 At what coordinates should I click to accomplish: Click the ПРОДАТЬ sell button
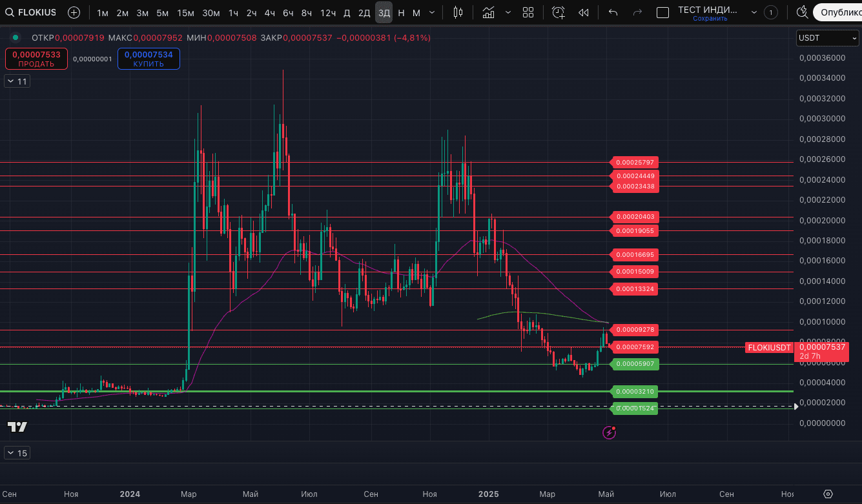point(36,59)
